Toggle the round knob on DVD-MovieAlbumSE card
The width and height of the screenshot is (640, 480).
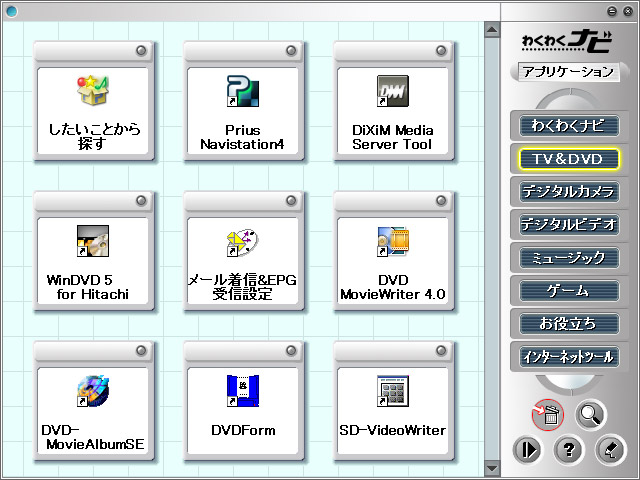coord(141,351)
